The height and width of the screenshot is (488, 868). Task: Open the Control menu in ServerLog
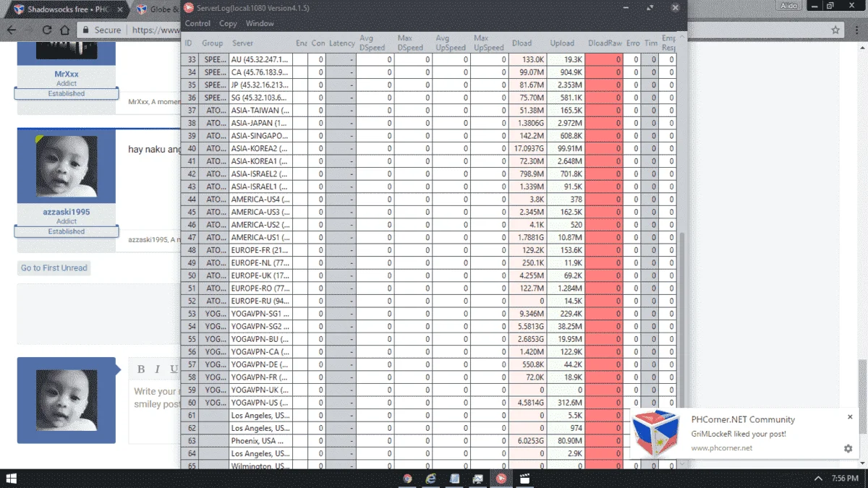(x=197, y=23)
